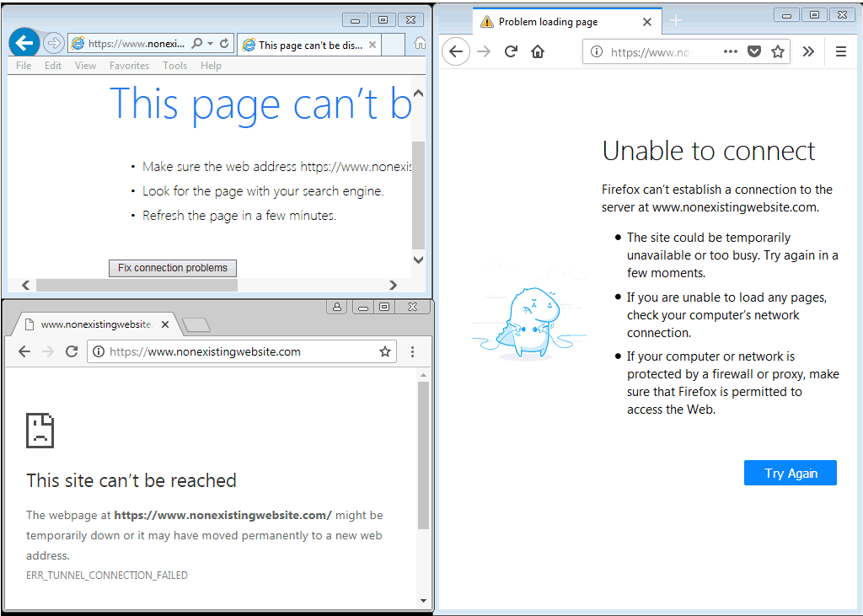Click the Chrome profile icon in the title bar
Viewport: 863px width, 616px height.
click(337, 307)
